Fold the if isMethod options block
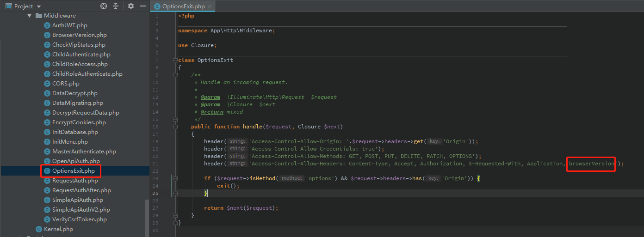 175,178
